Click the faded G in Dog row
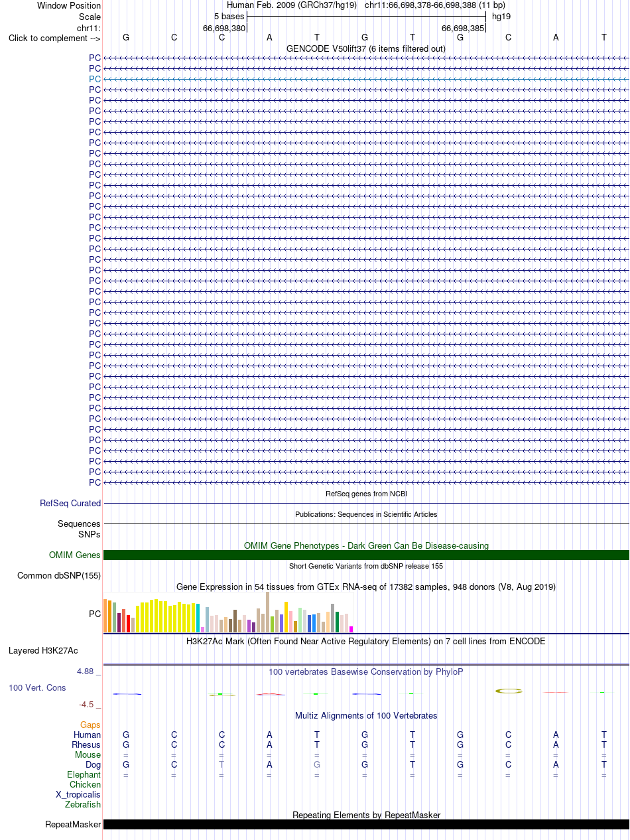 pyautogui.click(x=317, y=764)
